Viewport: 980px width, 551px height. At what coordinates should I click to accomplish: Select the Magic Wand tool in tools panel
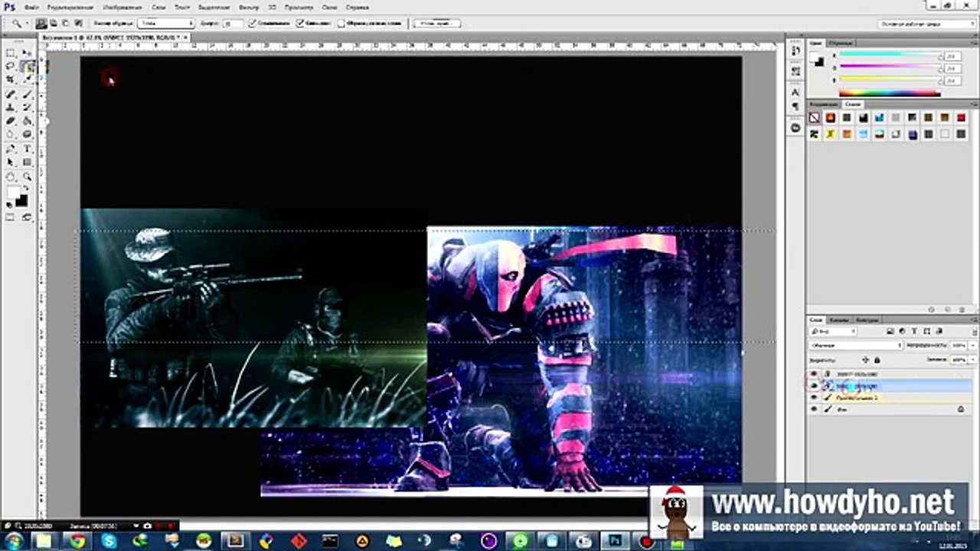coord(27,67)
